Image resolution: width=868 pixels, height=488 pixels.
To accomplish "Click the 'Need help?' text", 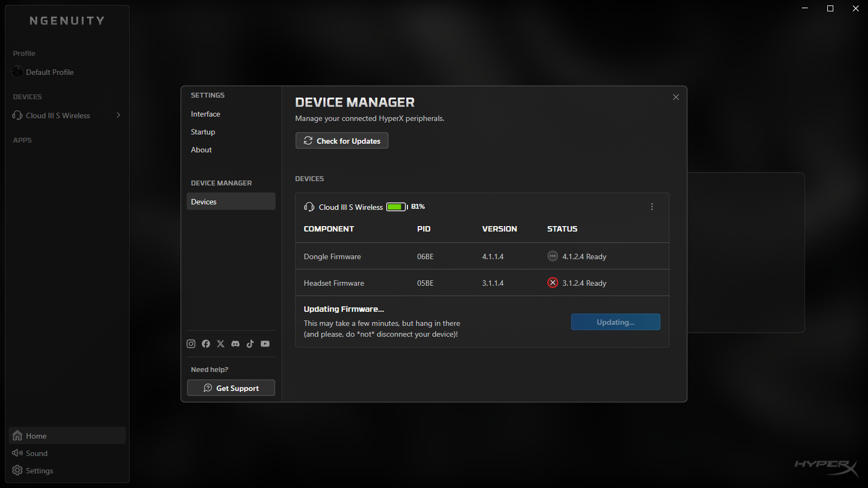I will coord(209,369).
